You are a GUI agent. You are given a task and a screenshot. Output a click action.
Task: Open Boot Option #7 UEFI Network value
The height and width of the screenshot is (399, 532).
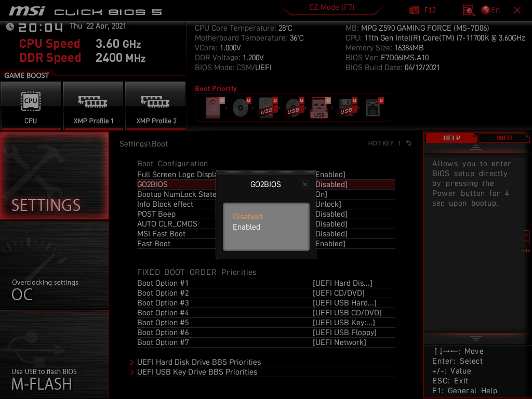point(339,342)
